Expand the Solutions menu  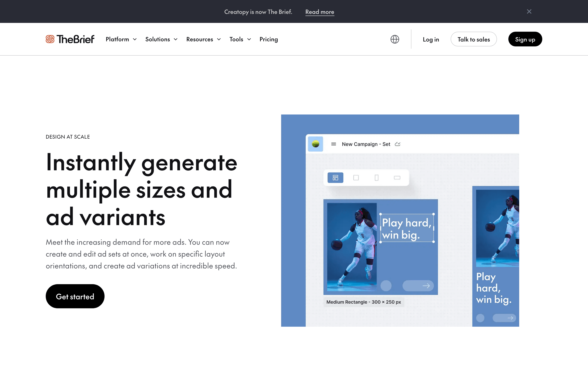(x=161, y=39)
